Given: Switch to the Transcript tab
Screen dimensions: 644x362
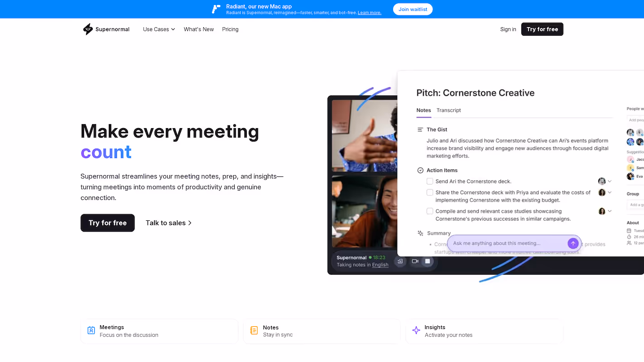Looking at the screenshot, I should 449,110.
